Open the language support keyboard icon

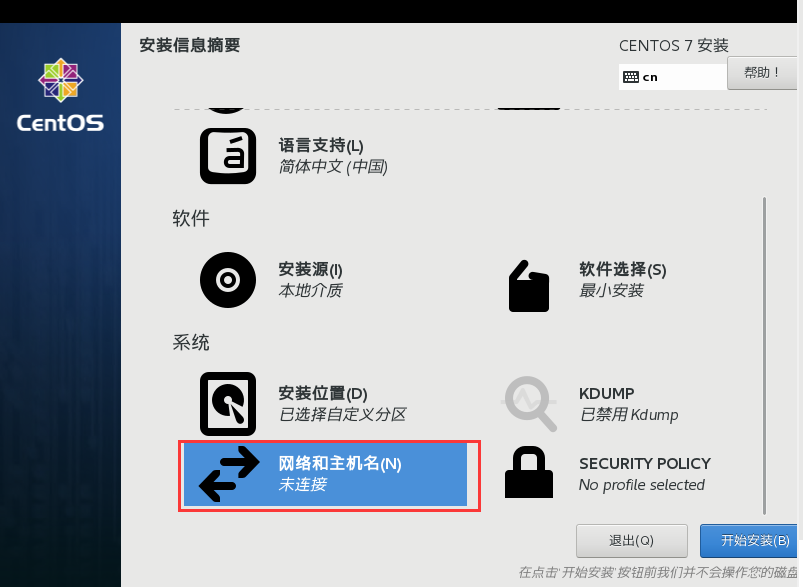228,156
